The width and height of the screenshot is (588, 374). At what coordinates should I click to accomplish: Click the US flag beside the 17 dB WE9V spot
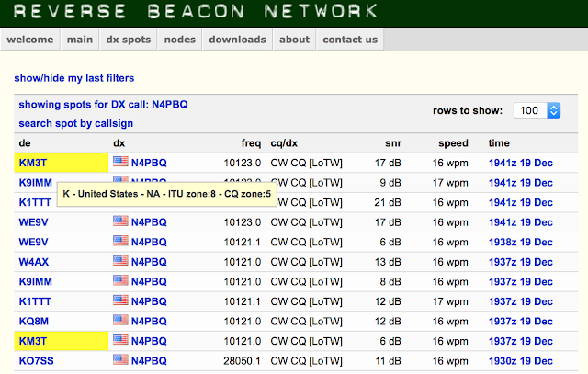(x=120, y=221)
